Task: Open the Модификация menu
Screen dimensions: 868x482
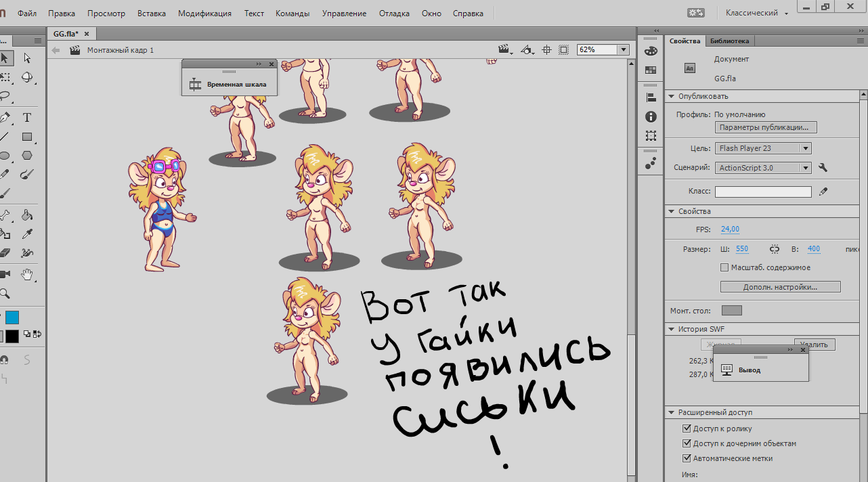Action: 204,14
